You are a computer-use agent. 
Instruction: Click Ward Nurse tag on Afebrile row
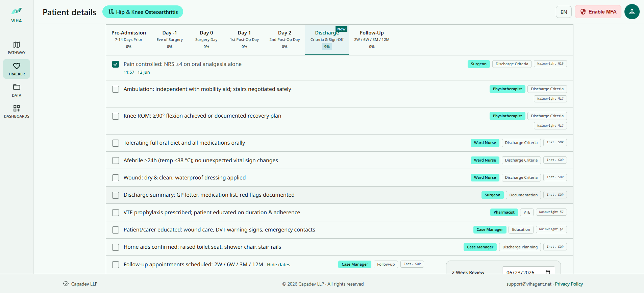[485, 160]
